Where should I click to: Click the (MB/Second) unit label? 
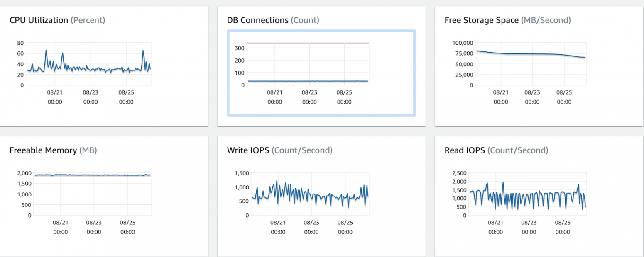point(546,20)
